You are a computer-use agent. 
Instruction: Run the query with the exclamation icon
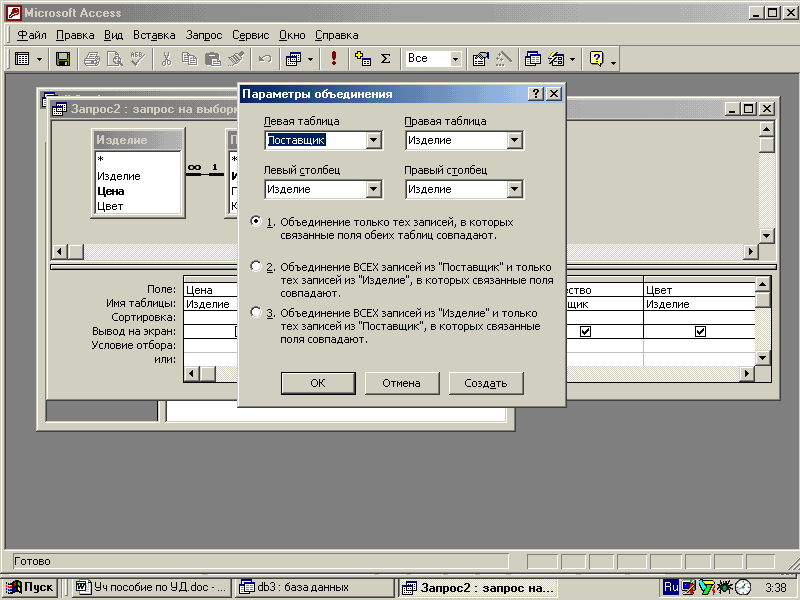point(334,59)
